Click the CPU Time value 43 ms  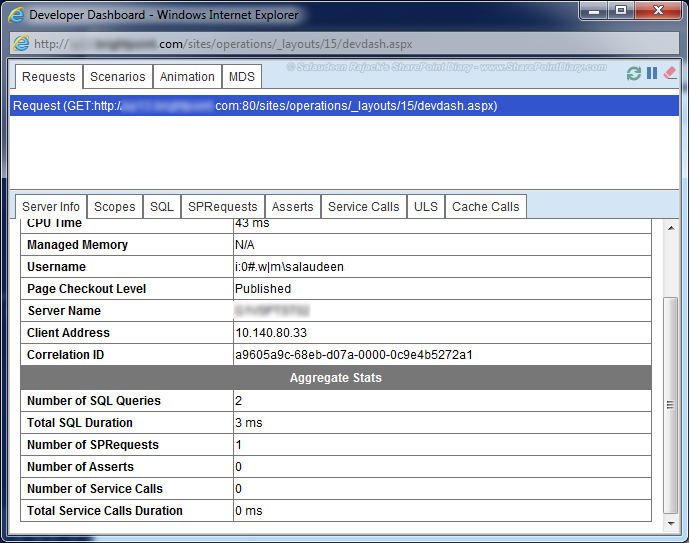[252, 224]
